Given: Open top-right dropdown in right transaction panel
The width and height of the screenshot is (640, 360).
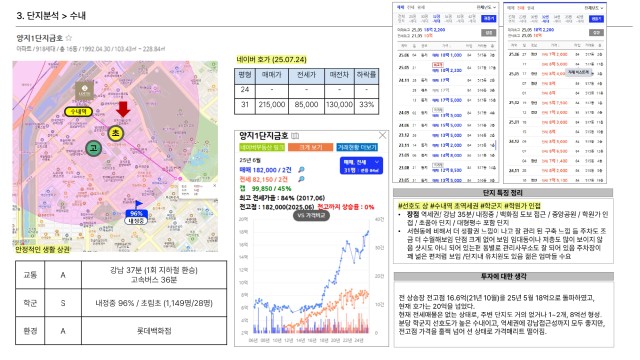Looking at the screenshot, I should (594, 8).
